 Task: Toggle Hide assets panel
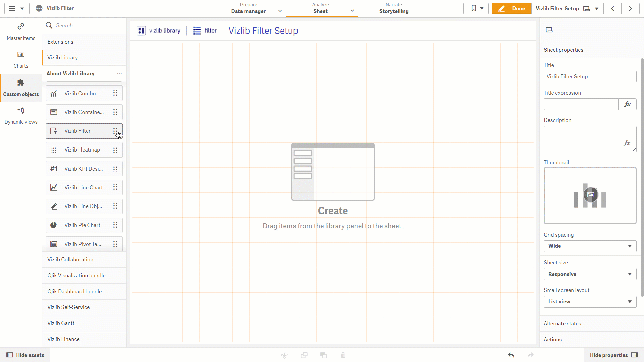point(25,355)
